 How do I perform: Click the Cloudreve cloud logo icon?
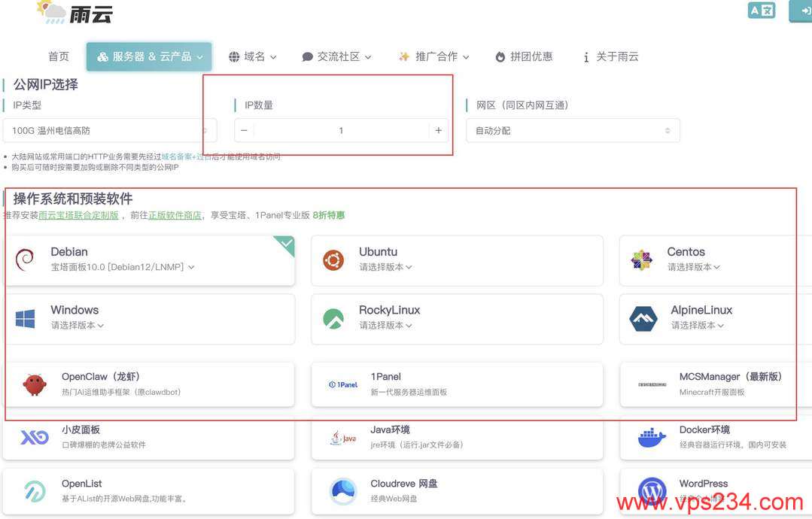click(343, 491)
